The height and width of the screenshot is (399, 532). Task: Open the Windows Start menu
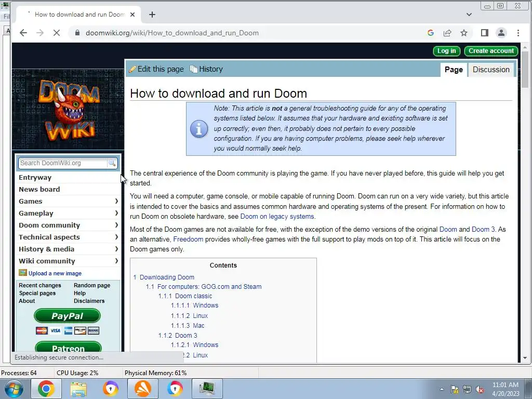pyautogui.click(x=13, y=389)
